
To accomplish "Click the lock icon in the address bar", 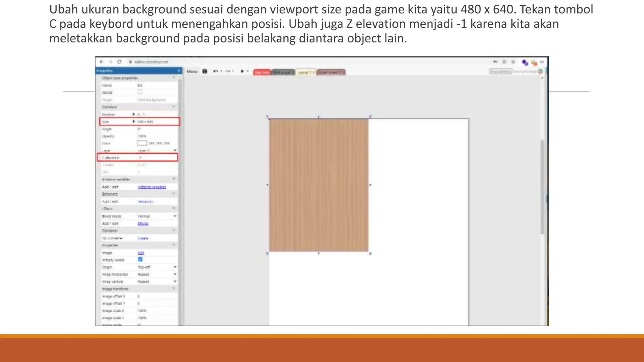I will pyautogui.click(x=130, y=62).
